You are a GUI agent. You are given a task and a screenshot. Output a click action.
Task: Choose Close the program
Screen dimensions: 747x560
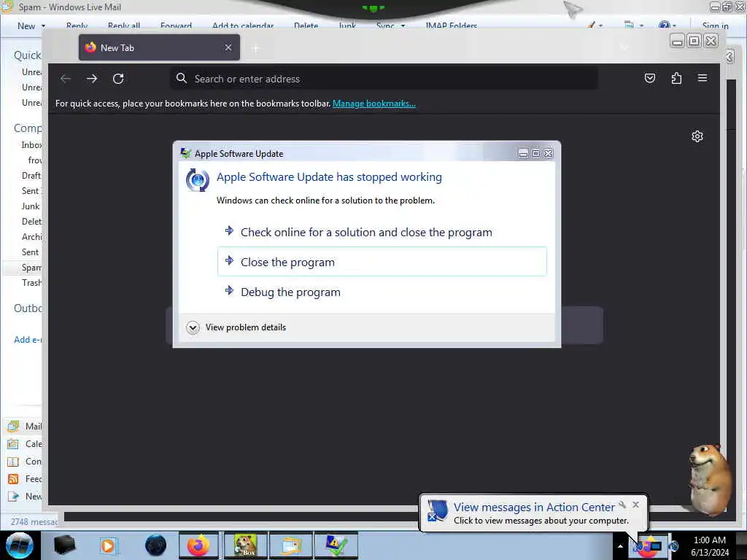coord(382,262)
